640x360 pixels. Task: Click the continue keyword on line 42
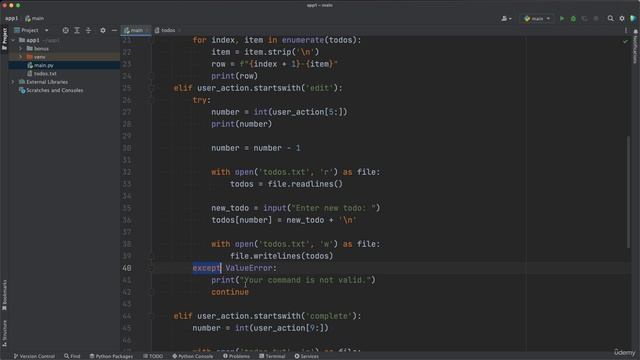pos(230,292)
